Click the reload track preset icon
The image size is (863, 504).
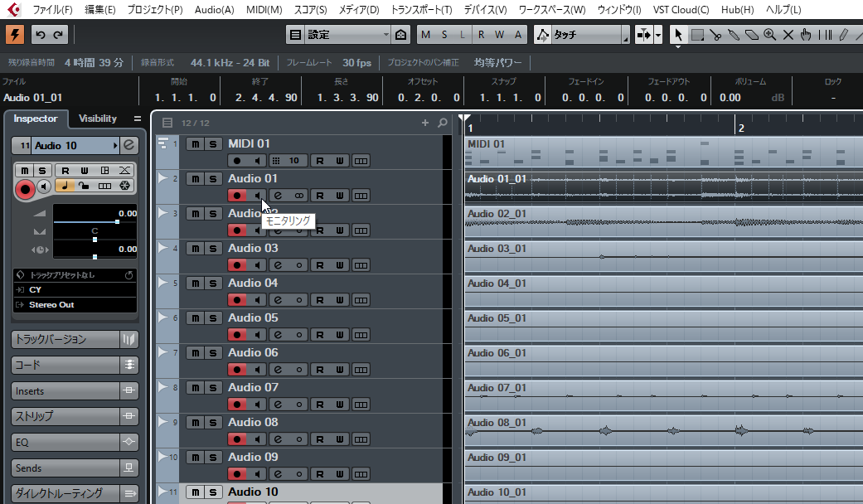(128, 274)
